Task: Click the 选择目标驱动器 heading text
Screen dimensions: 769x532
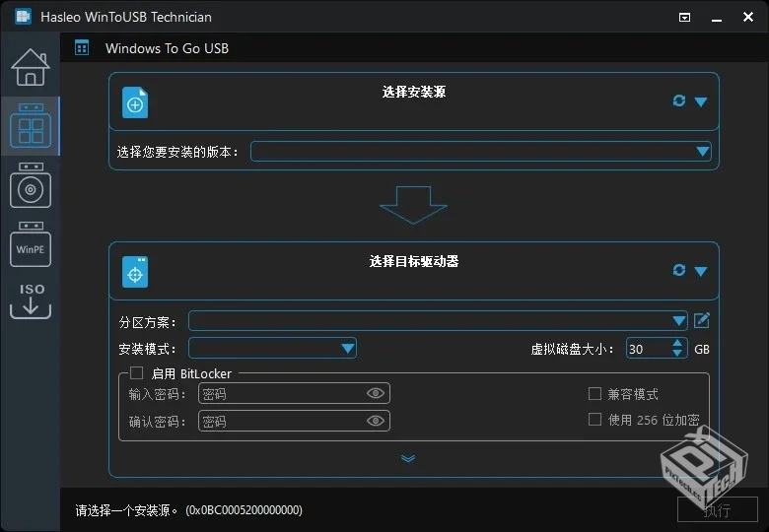Action: click(x=414, y=262)
